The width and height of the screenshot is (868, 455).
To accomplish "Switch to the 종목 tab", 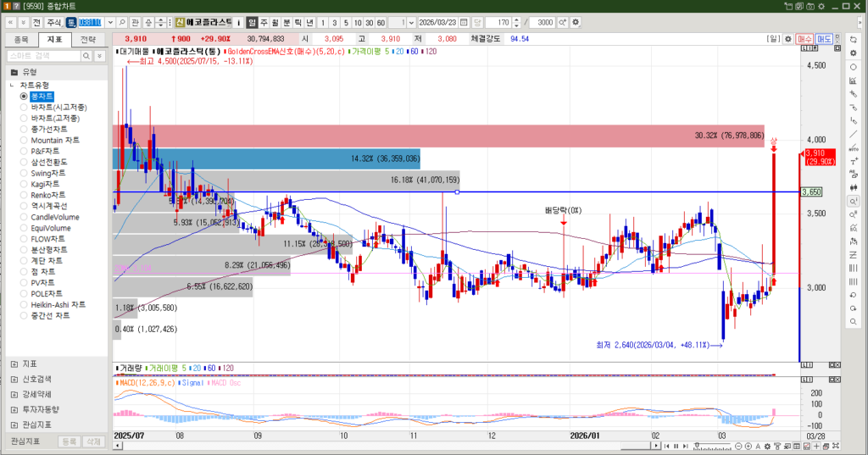I will pyautogui.click(x=20, y=39).
